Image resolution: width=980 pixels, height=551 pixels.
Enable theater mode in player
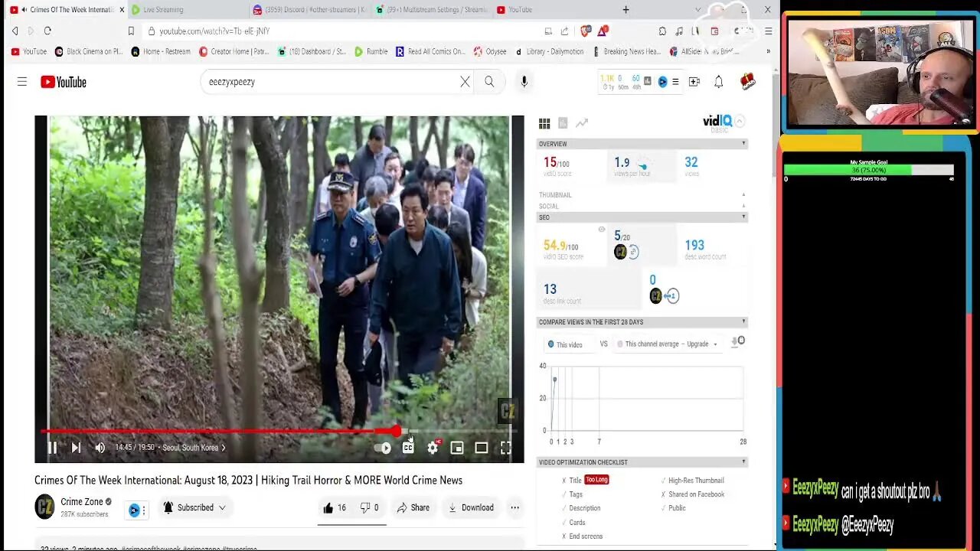pos(482,448)
